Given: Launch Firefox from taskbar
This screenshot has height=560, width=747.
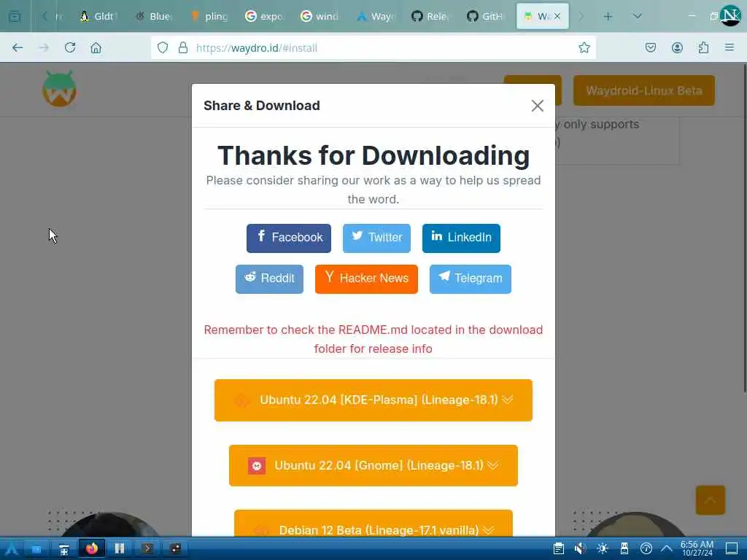Looking at the screenshot, I should (92, 549).
